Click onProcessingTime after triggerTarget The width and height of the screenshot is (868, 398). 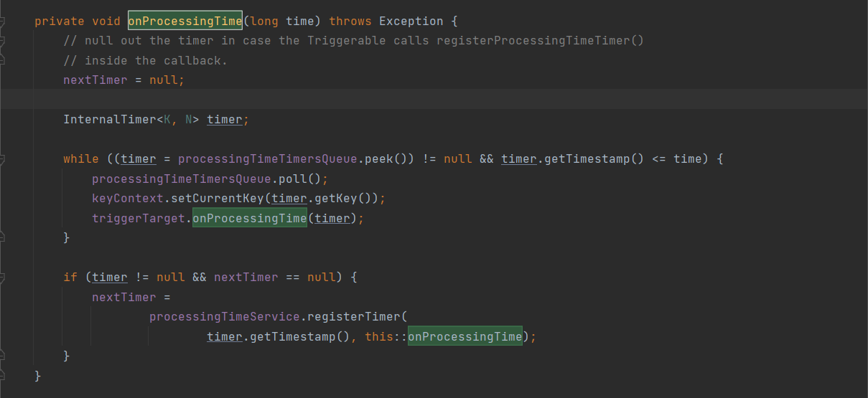click(x=250, y=218)
